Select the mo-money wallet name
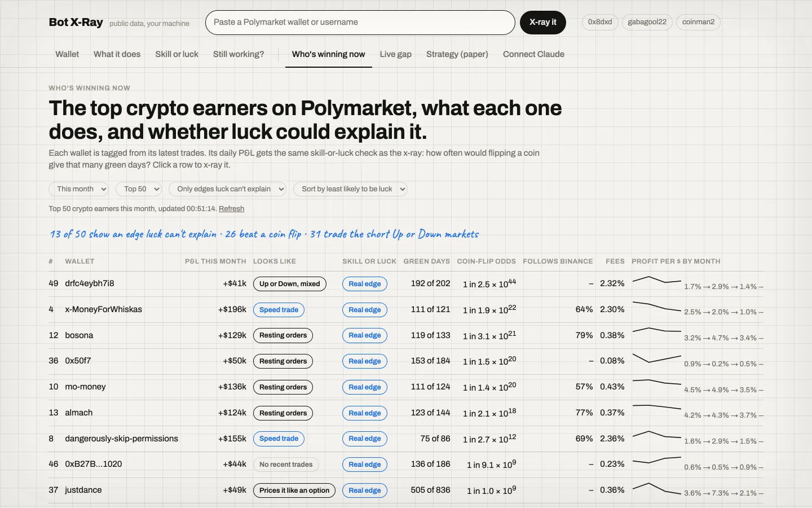This screenshot has height=508, width=812. 85,387
